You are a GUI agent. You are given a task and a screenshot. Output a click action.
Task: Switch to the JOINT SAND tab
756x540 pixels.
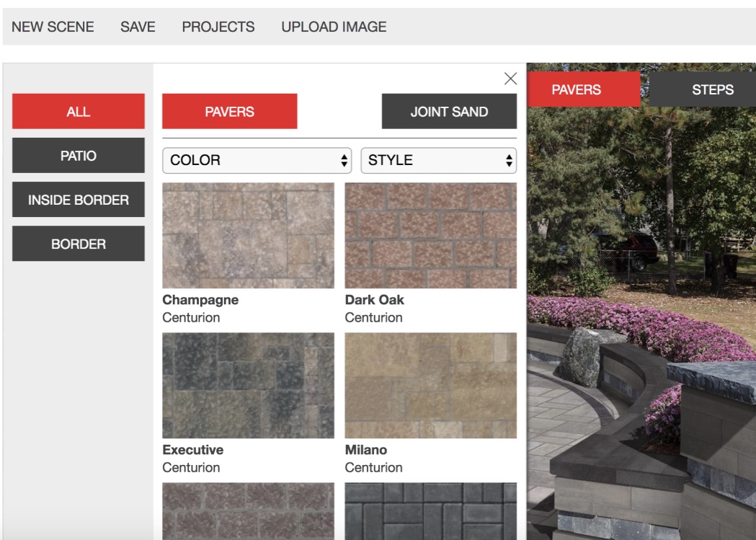coord(449,112)
